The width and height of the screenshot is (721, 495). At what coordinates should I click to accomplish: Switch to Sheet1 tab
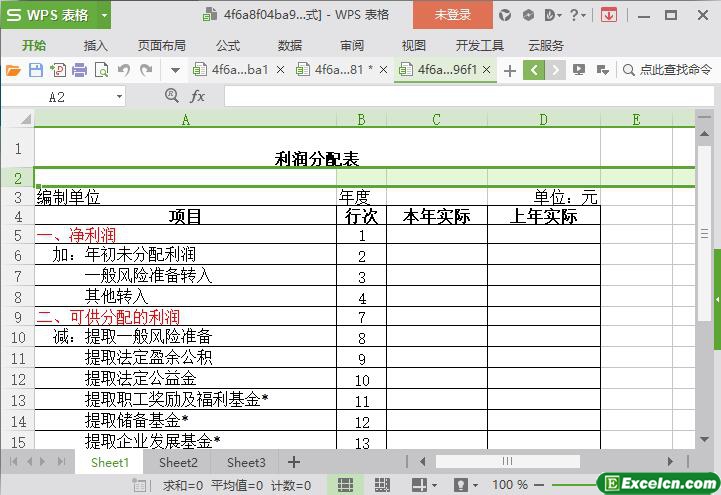pos(110,462)
